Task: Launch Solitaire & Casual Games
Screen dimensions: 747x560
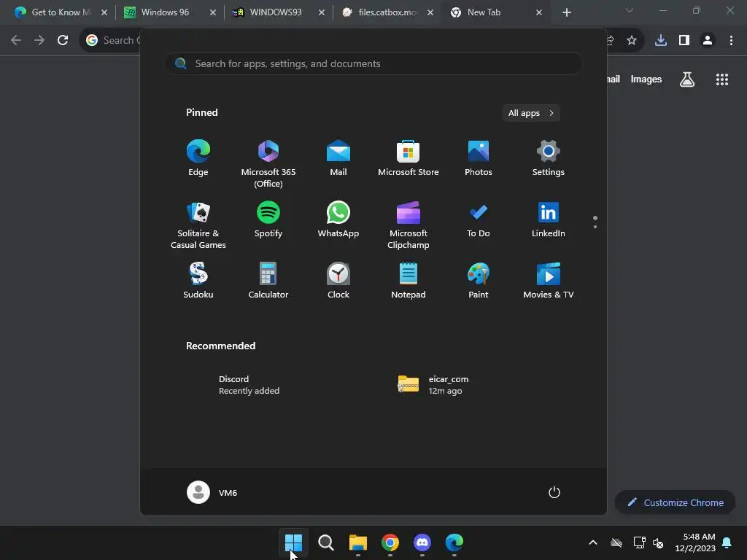Action: tap(198, 225)
